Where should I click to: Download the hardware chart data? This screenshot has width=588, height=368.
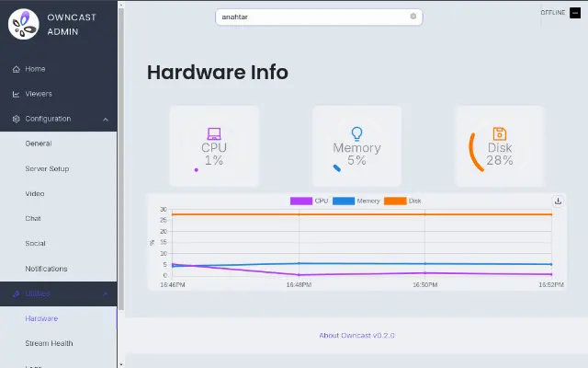(x=558, y=201)
